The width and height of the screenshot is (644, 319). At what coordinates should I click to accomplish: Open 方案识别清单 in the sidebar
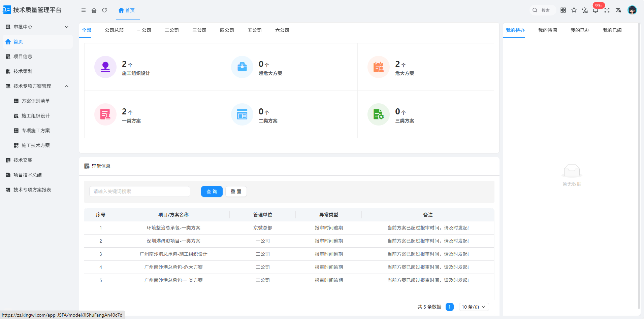coord(36,101)
